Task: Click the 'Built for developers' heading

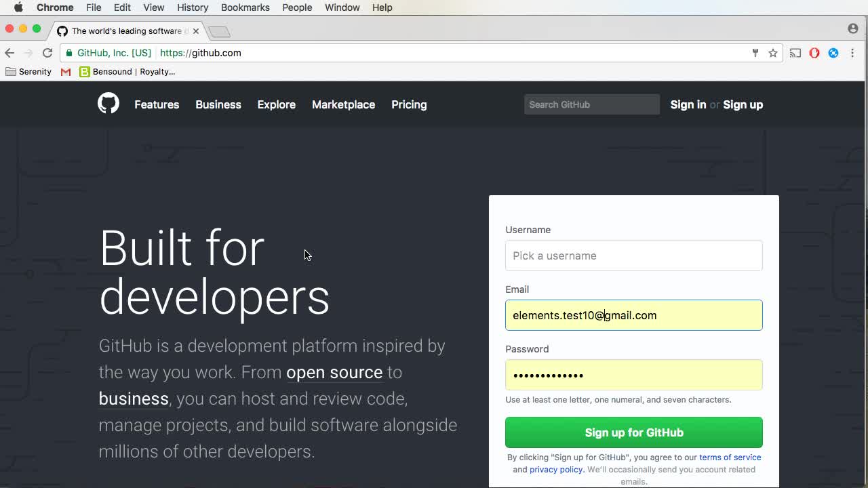Action: (x=214, y=272)
